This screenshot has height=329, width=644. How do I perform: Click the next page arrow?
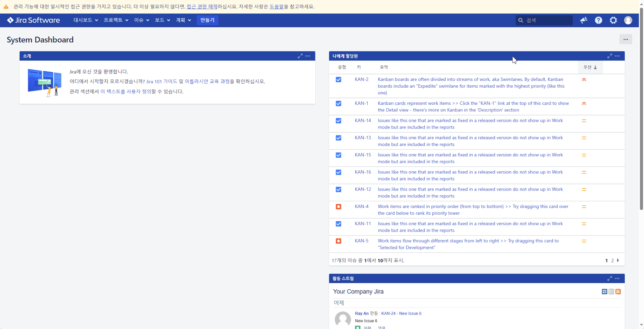618,261
